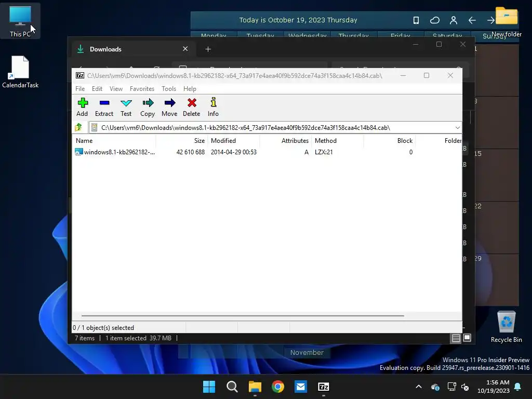This screenshot has height=399, width=532.
Task: Close the Downloads tab in File Explorer
Action: [185, 49]
